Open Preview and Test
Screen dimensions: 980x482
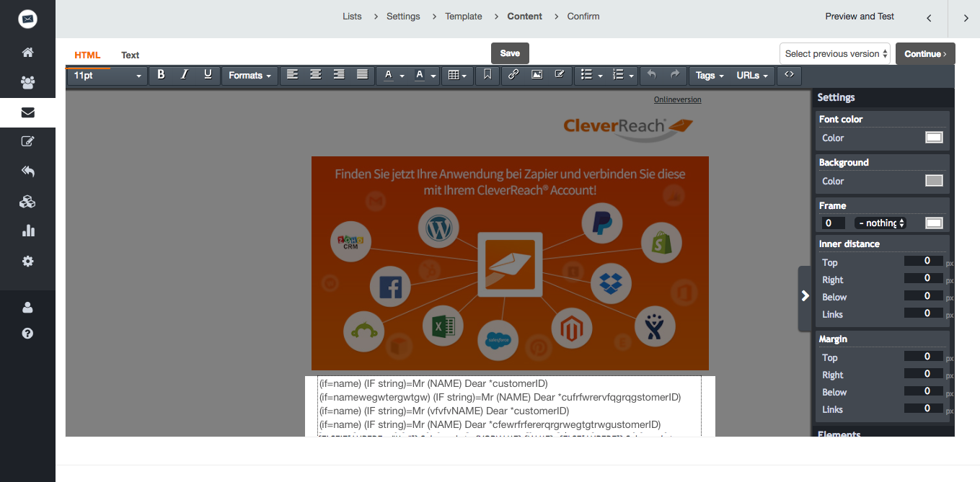(x=860, y=17)
